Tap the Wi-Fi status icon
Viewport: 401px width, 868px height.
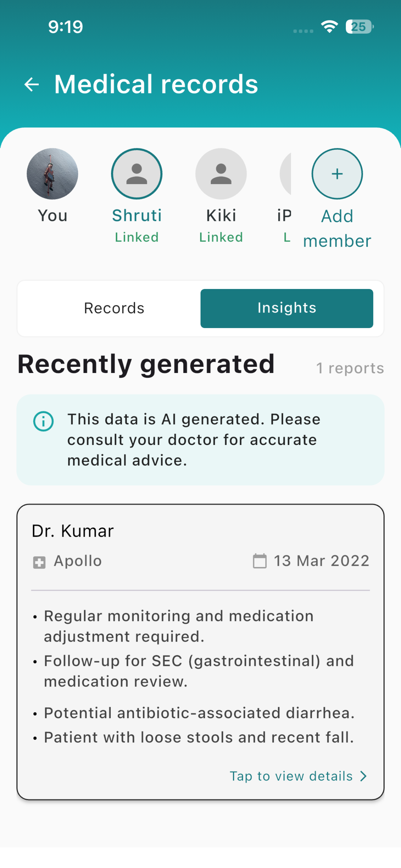[329, 26]
